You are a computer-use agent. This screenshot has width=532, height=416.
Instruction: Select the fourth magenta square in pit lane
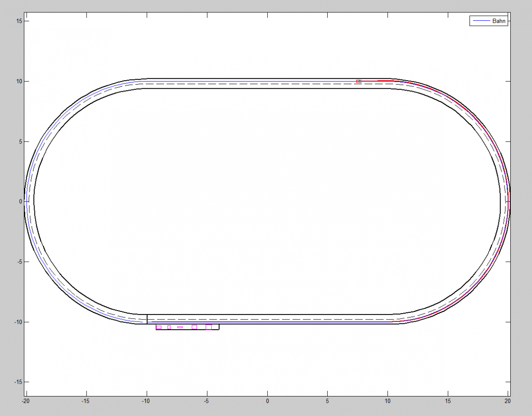[194, 327]
